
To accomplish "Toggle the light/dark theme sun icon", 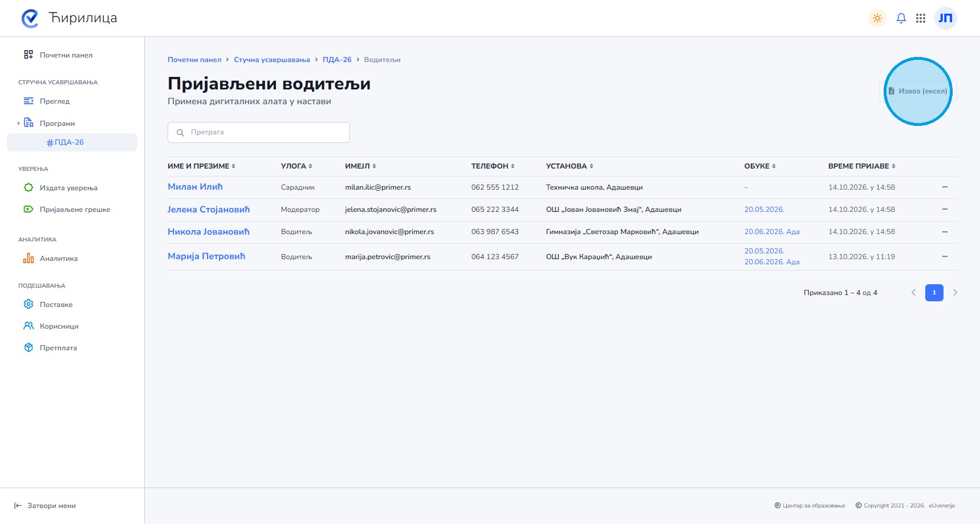I will coord(877,18).
